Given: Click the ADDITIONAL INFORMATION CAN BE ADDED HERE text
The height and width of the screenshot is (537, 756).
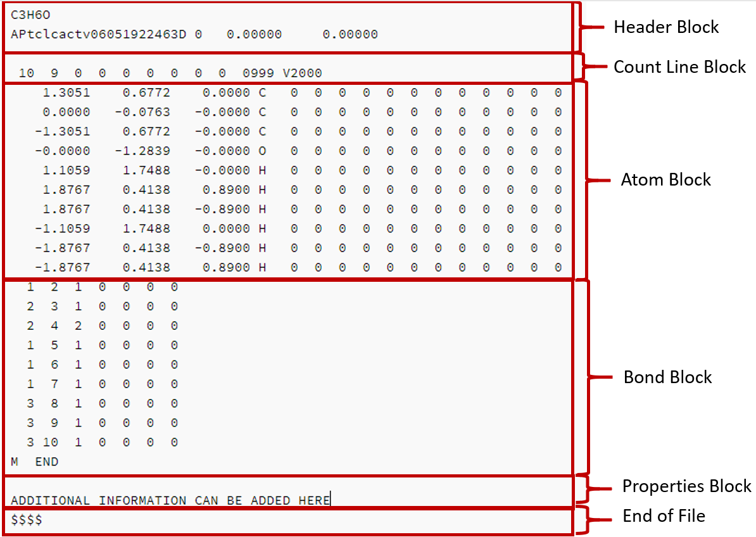Looking at the screenshot, I should pyautogui.click(x=170, y=500).
